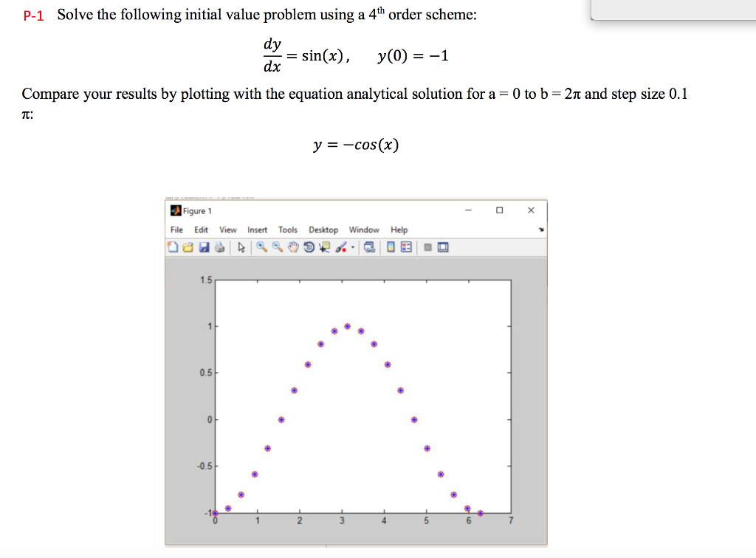Close the Figure 1 window
The height and width of the screenshot is (558, 756).
point(531,210)
